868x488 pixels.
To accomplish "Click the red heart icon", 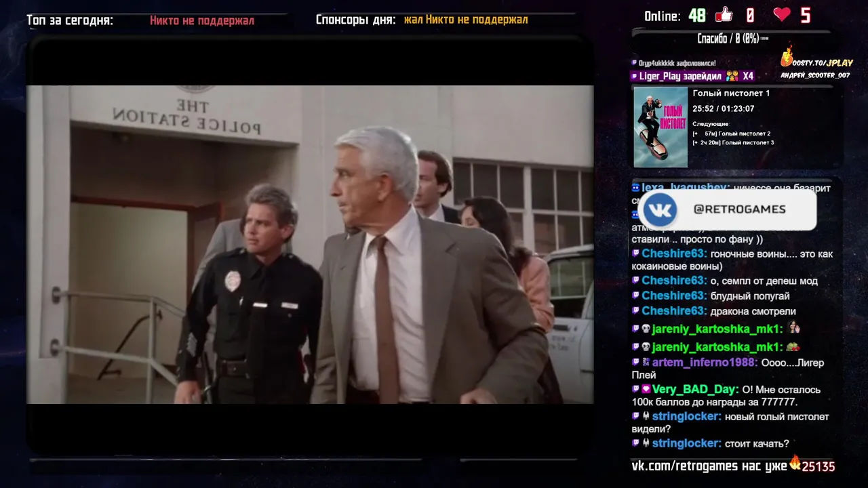I will click(782, 15).
